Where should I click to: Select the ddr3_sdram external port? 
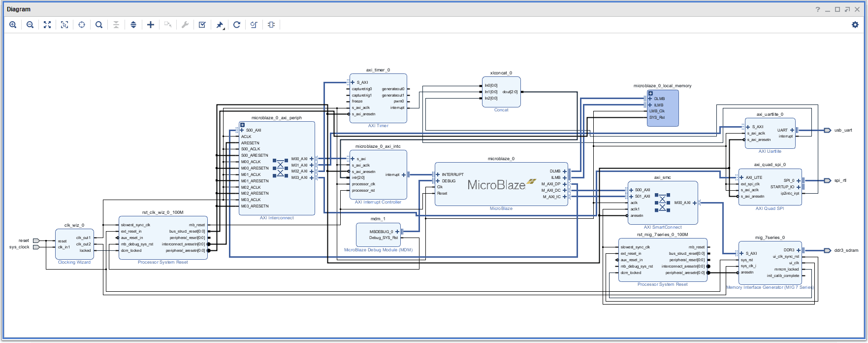pyautogui.click(x=828, y=250)
